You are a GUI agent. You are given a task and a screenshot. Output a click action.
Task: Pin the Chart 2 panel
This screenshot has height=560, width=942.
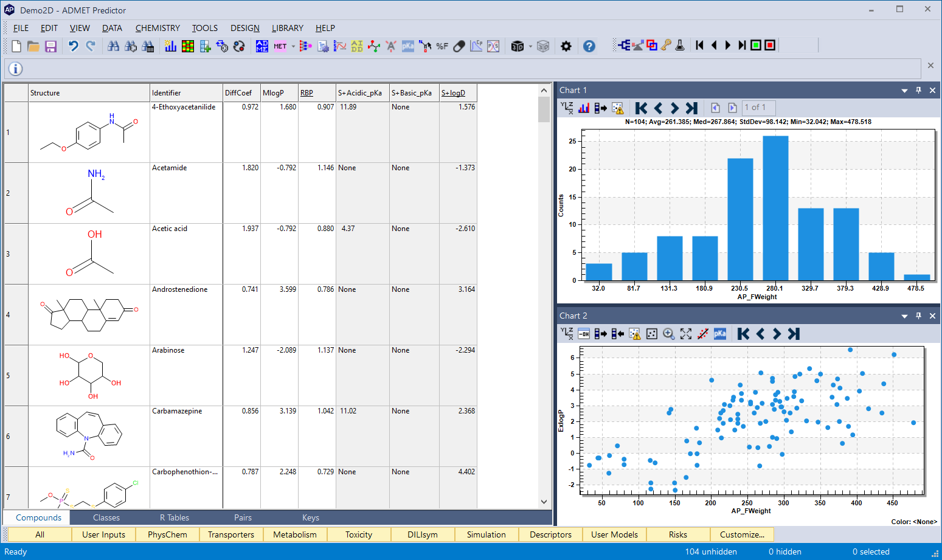[919, 316]
